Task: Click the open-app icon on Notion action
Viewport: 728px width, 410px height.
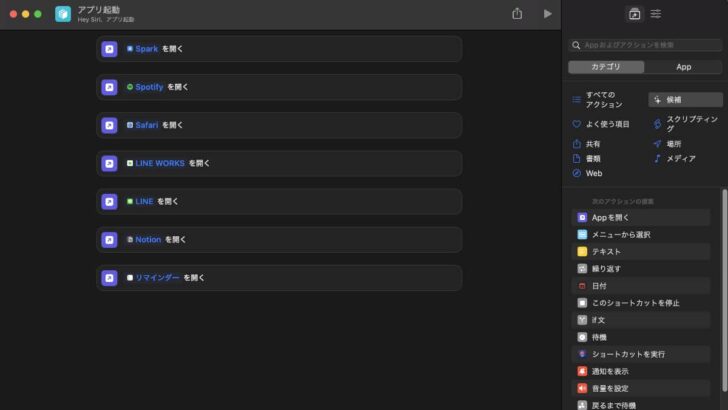Action: [x=109, y=240]
